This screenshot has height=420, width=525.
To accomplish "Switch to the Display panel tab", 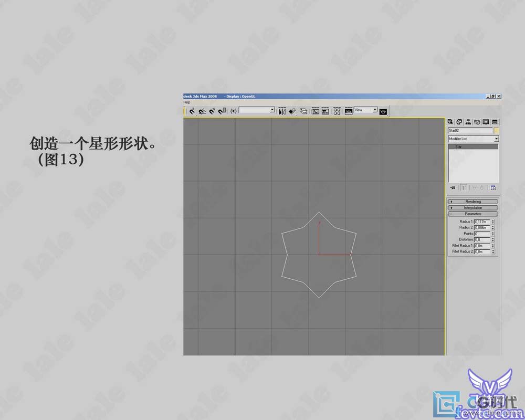I will (x=486, y=122).
